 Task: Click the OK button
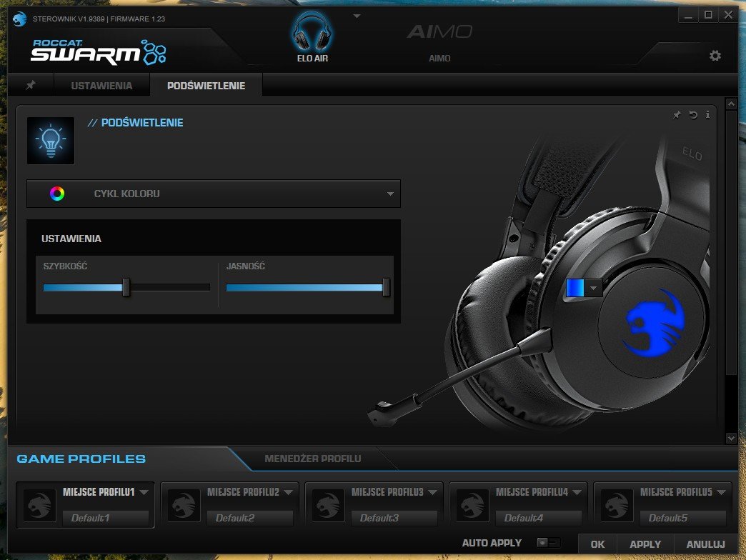point(597,544)
